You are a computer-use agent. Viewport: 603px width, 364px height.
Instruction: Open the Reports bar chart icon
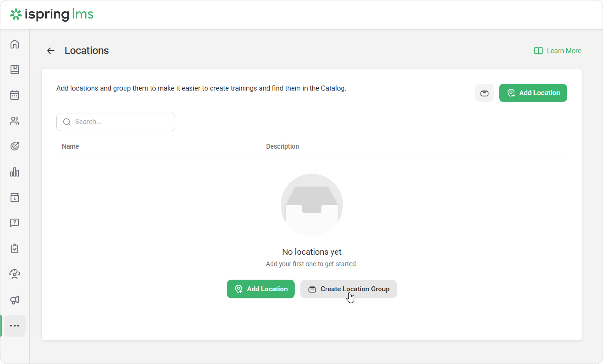click(15, 172)
